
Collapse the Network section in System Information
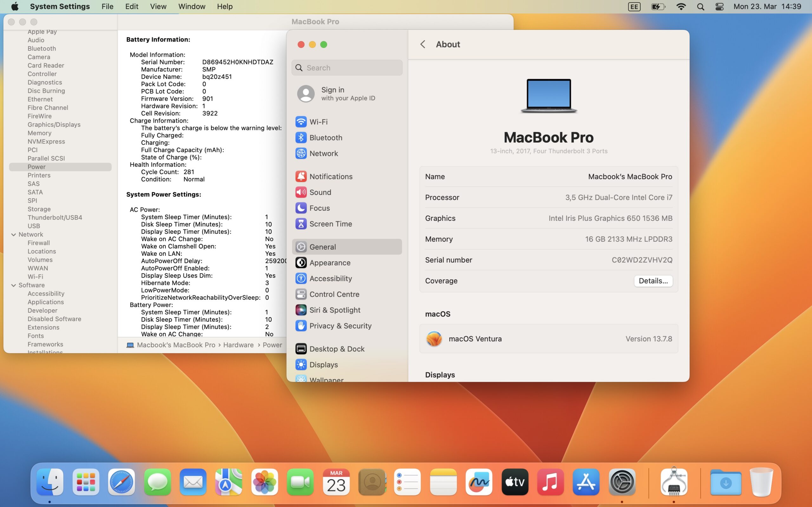13,234
